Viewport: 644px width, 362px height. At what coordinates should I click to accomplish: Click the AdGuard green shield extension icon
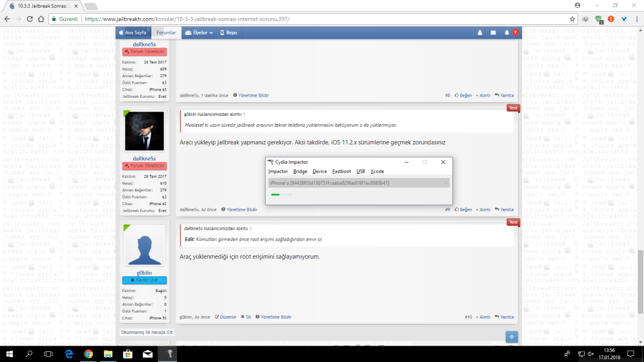pyautogui.click(x=598, y=19)
